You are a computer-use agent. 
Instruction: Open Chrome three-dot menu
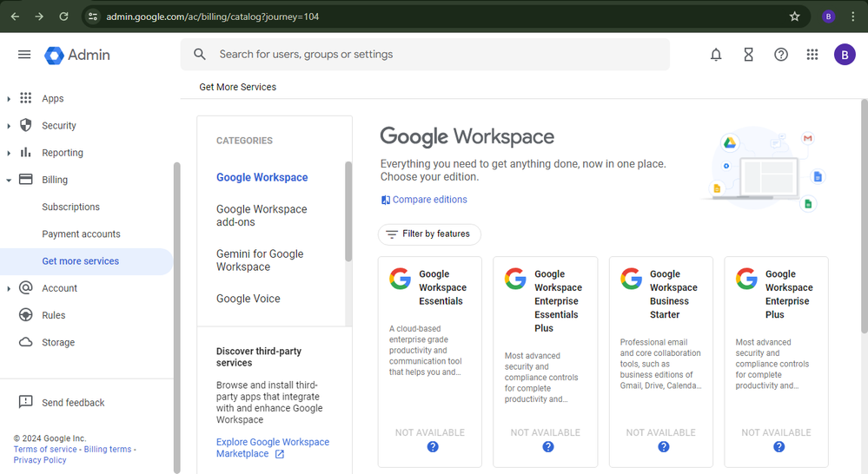(852, 16)
